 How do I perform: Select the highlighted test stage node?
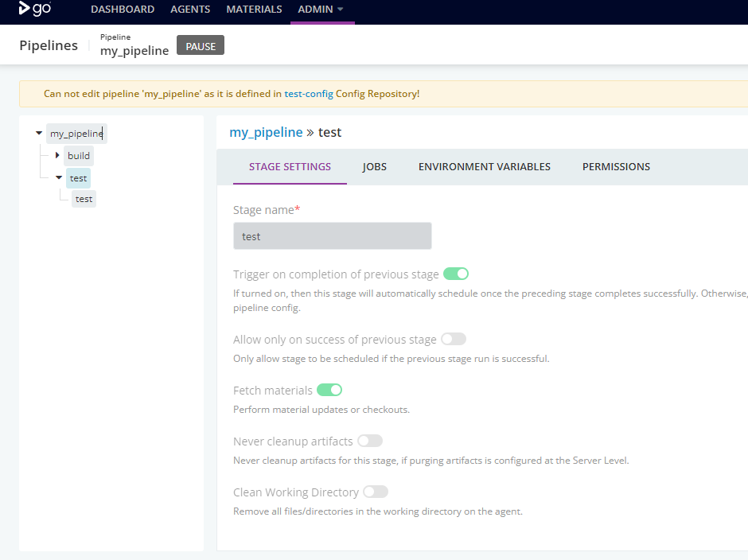78,178
